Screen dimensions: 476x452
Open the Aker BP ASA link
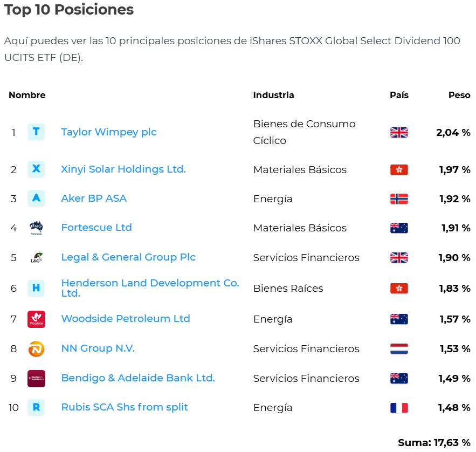click(x=94, y=198)
